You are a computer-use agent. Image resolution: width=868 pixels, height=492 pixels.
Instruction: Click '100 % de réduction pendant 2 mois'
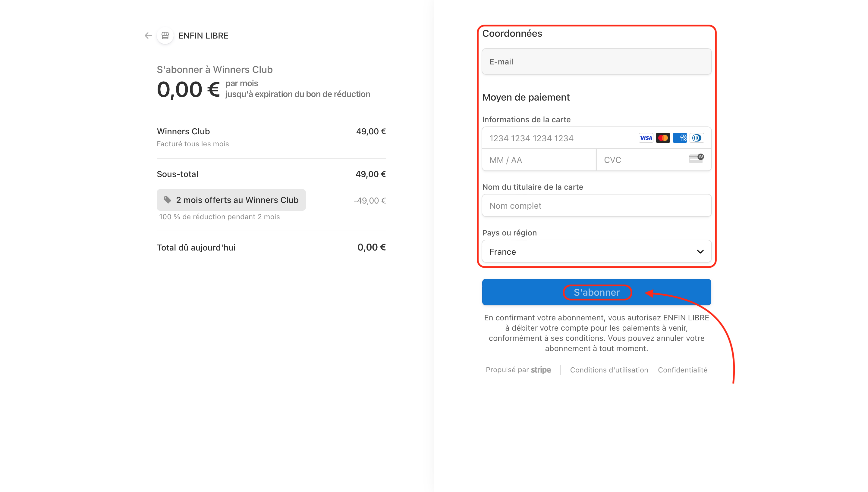pos(219,217)
